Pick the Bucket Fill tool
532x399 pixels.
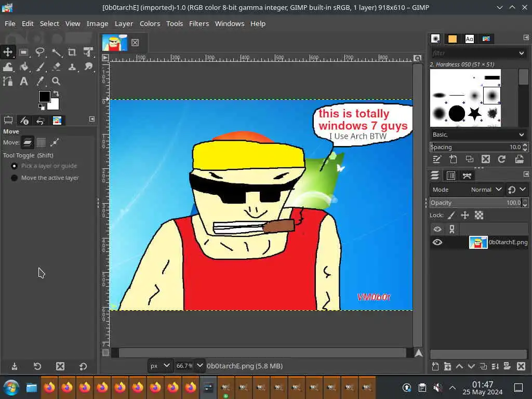click(x=24, y=66)
